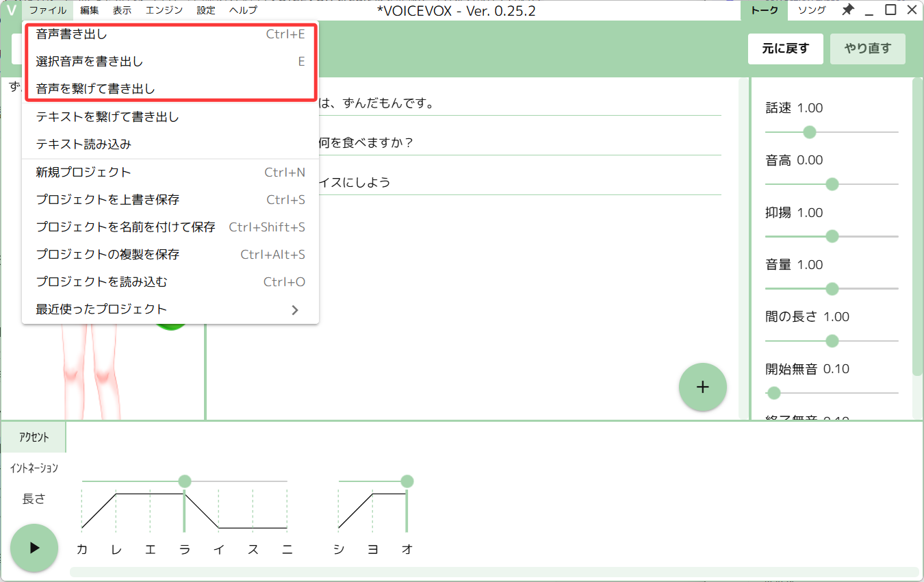Image resolution: width=924 pixels, height=582 pixels.
Task: Adjust the 抑揚 slider
Action: click(x=832, y=236)
